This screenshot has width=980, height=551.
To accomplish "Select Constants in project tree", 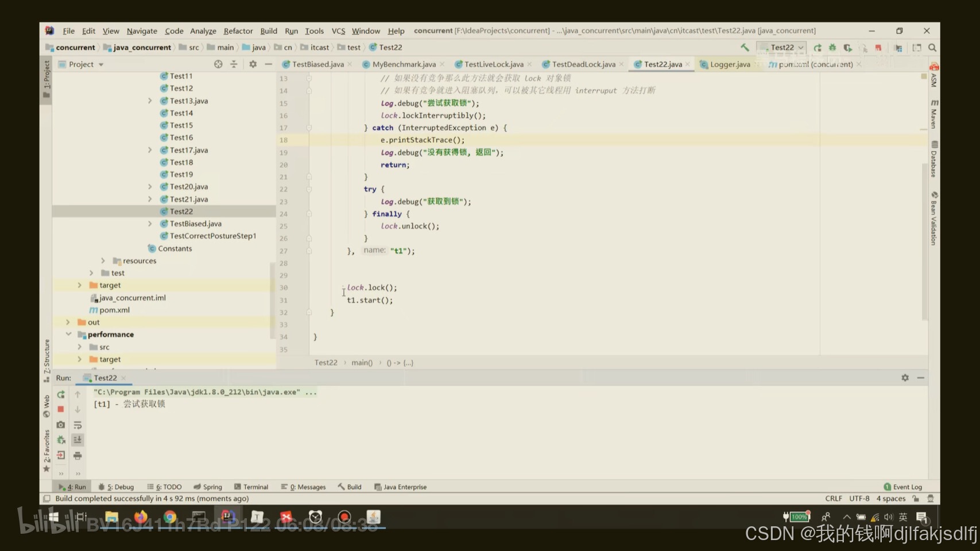I will [x=175, y=249].
